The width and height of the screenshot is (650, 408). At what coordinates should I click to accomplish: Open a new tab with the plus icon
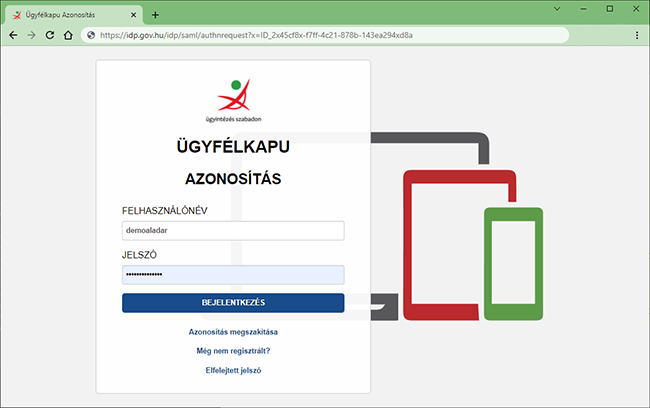[155, 15]
